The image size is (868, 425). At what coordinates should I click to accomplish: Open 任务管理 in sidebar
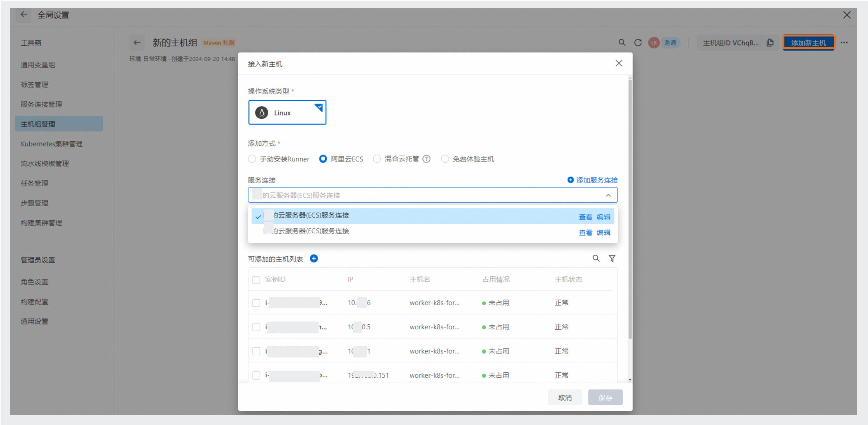pyautogui.click(x=34, y=183)
